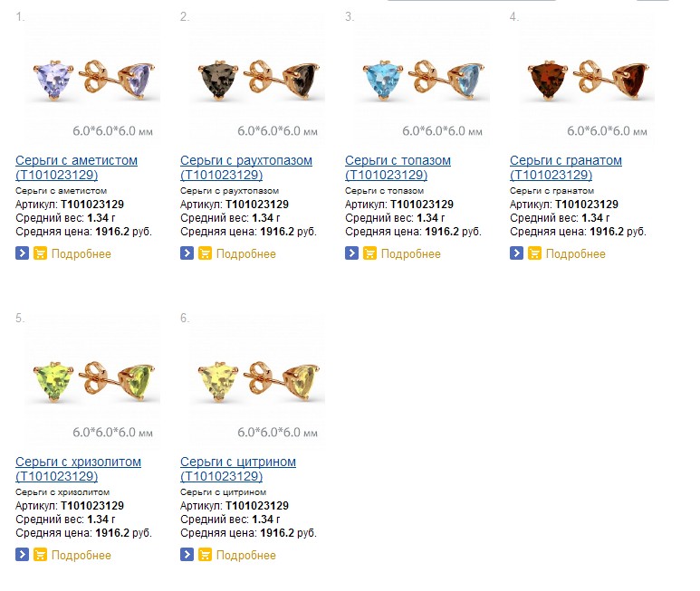Click the blue arrow icon under amethyst earrings
700x591 pixels.
click(x=23, y=253)
